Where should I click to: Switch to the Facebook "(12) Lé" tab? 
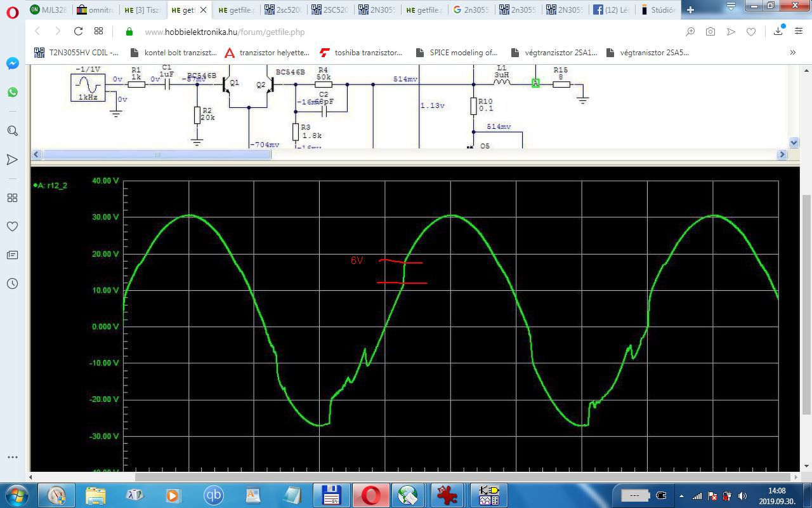(612, 10)
